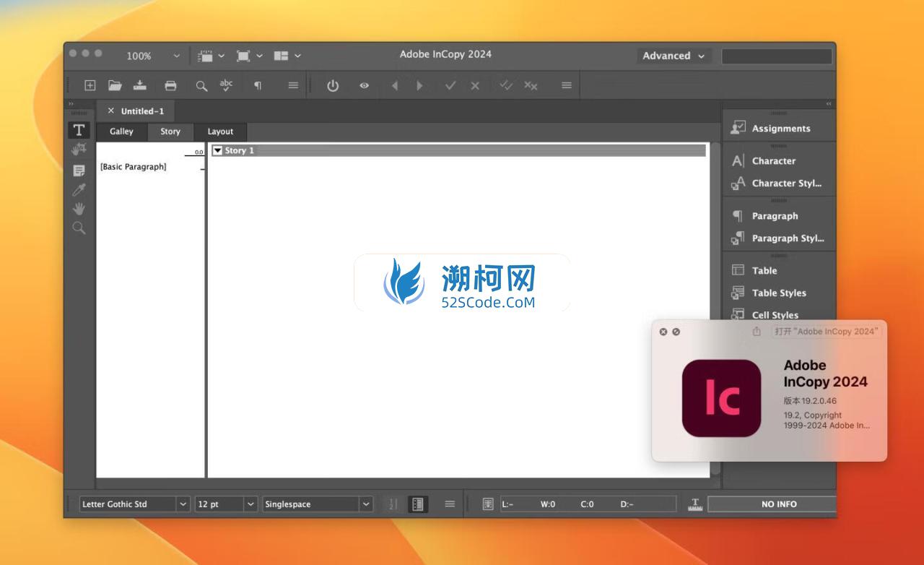Expand the toolbox with the double arrows
The height and width of the screenshot is (565, 924).
[71, 104]
